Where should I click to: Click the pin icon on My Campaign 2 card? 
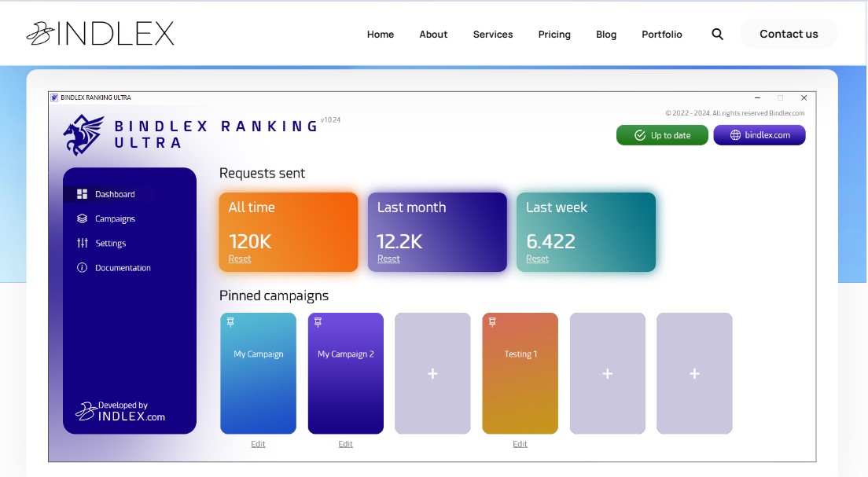pyautogui.click(x=318, y=322)
